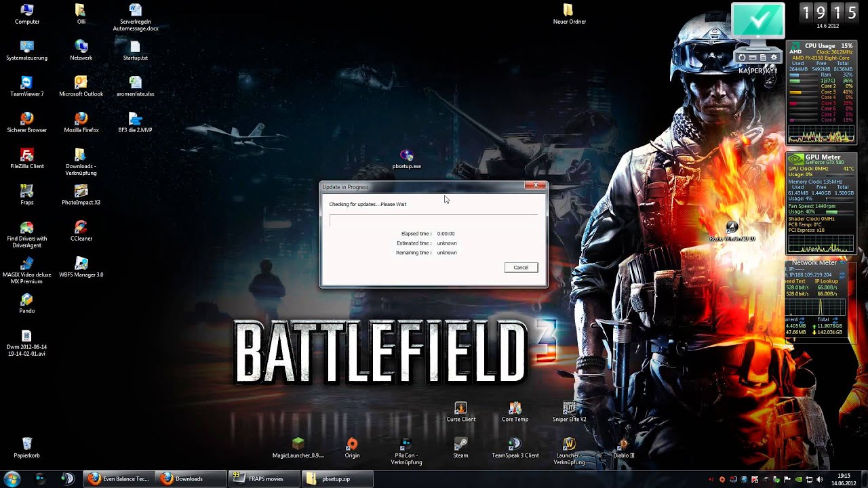Select the Steam desktop shortcut
The image size is (868, 488).
point(460,448)
